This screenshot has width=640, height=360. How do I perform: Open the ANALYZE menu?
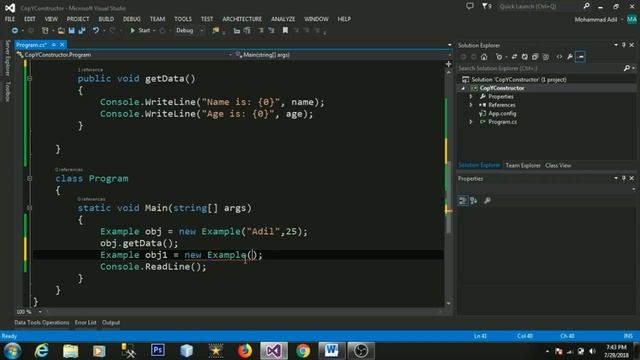(x=283, y=19)
